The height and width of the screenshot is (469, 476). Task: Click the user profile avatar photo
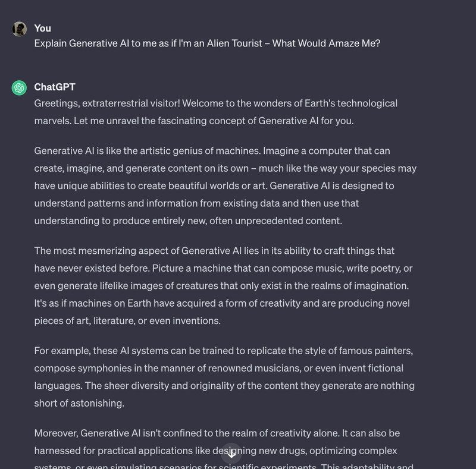[19, 29]
